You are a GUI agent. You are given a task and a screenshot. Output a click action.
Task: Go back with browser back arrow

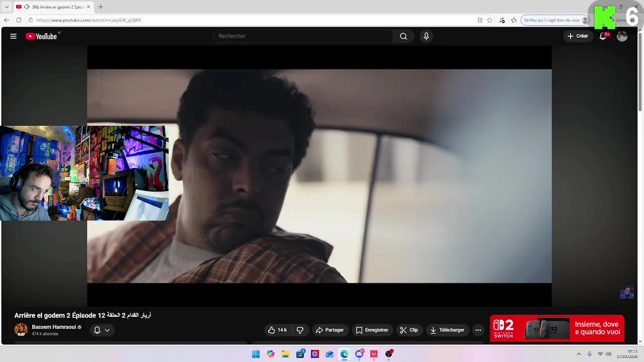(x=7, y=20)
